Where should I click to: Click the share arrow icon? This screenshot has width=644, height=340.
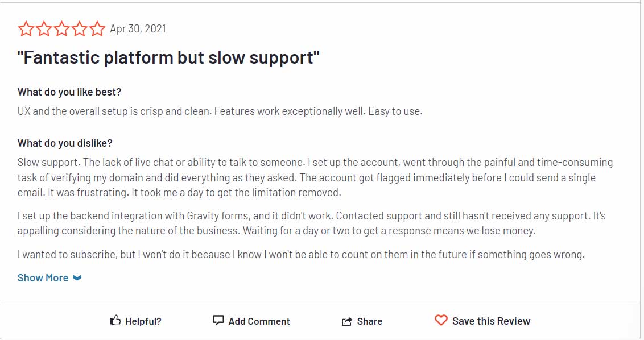pos(347,322)
